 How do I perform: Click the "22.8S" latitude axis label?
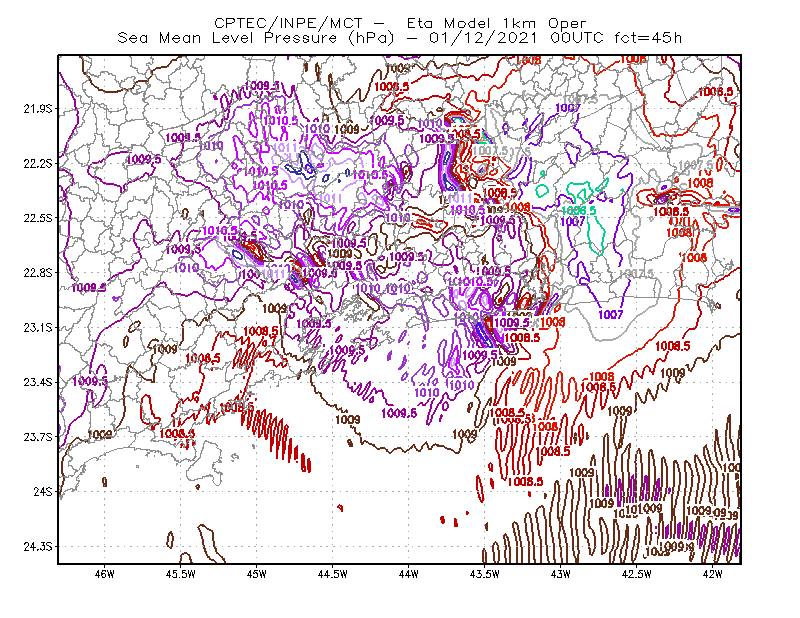pos(38,273)
